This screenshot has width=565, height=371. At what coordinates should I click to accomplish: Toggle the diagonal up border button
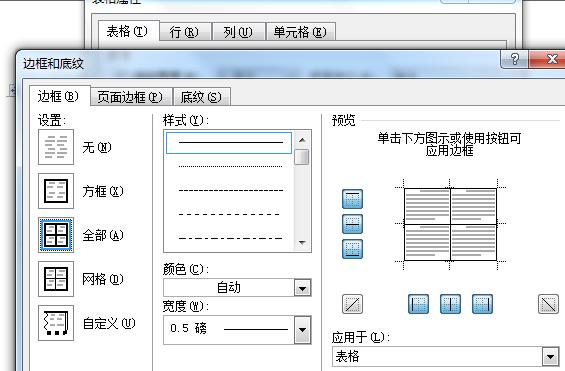point(352,304)
